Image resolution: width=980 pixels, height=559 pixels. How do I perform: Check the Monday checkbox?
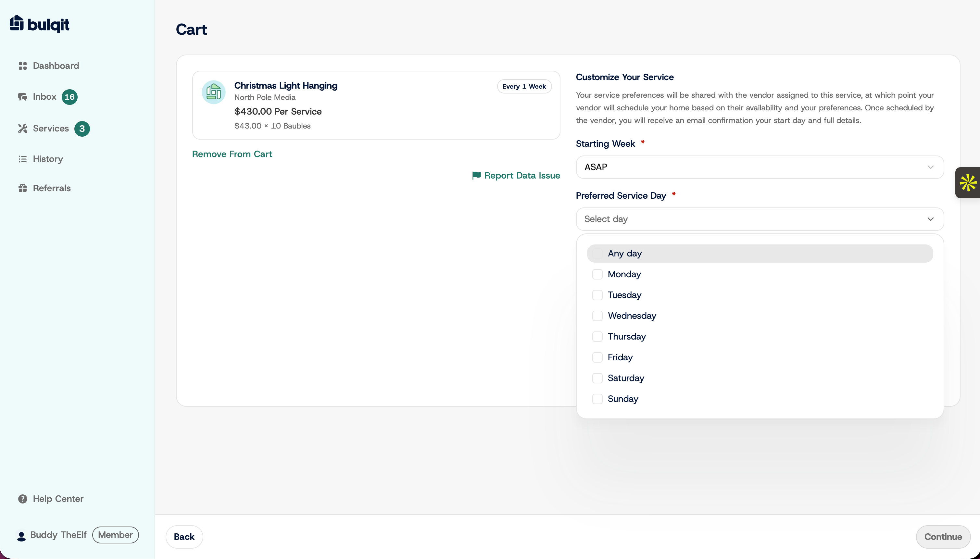click(597, 274)
